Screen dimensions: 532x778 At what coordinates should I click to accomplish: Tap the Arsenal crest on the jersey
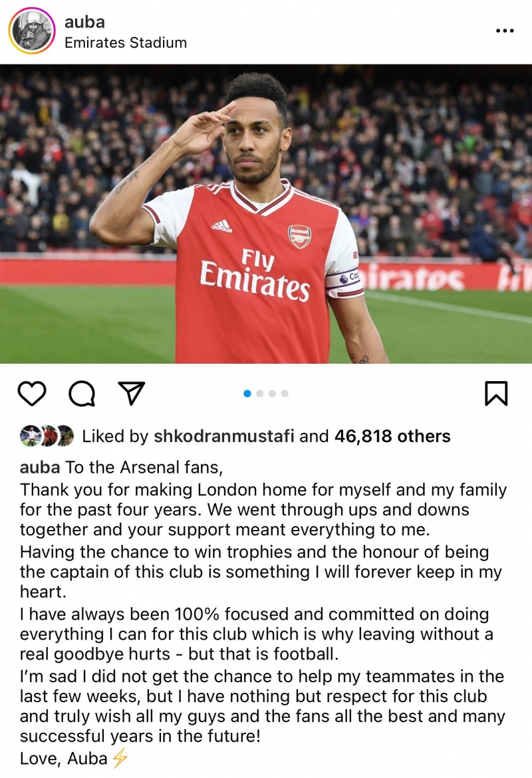coord(299,236)
